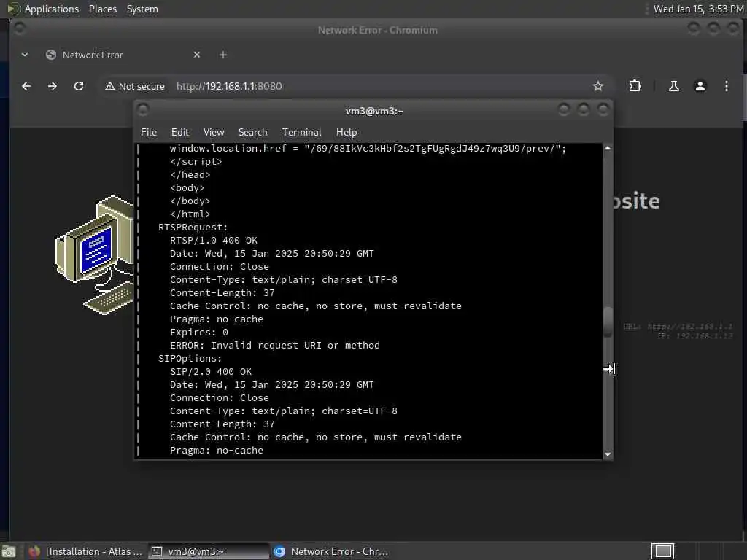This screenshot has height=560, width=747.
Task: Click the clock in top panel
Action: (698, 9)
